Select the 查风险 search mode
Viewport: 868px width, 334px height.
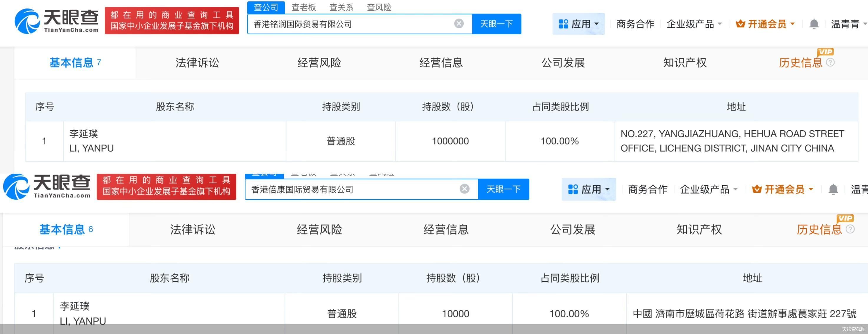point(380,7)
